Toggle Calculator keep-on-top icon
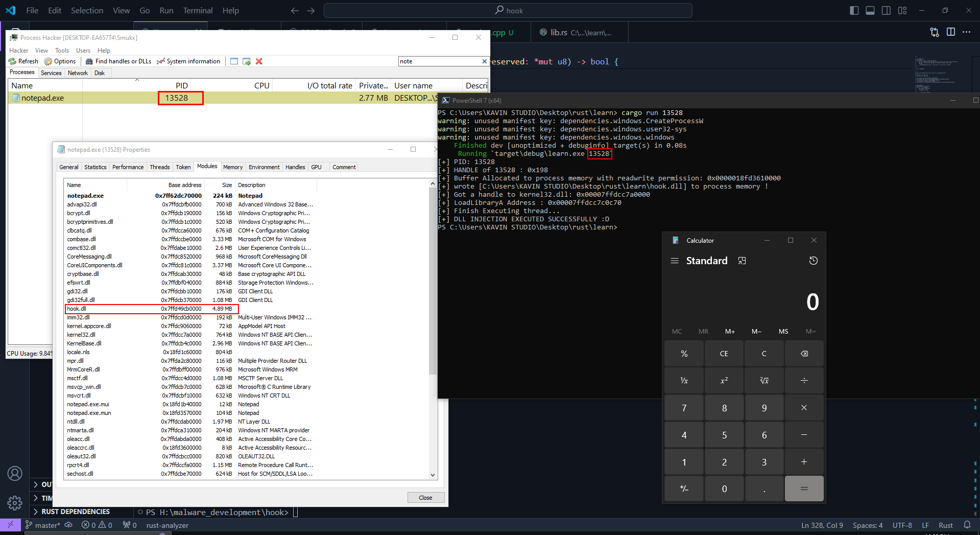 [x=742, y=261]
